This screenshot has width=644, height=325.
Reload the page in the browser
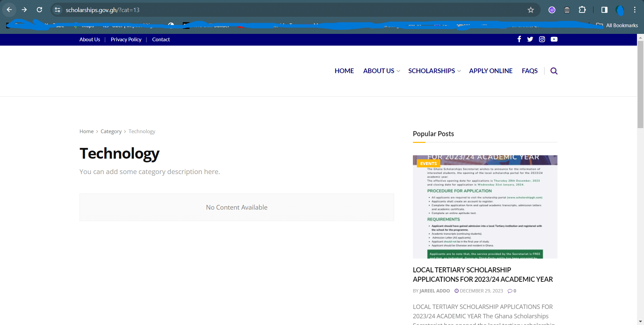coord(40,10)
